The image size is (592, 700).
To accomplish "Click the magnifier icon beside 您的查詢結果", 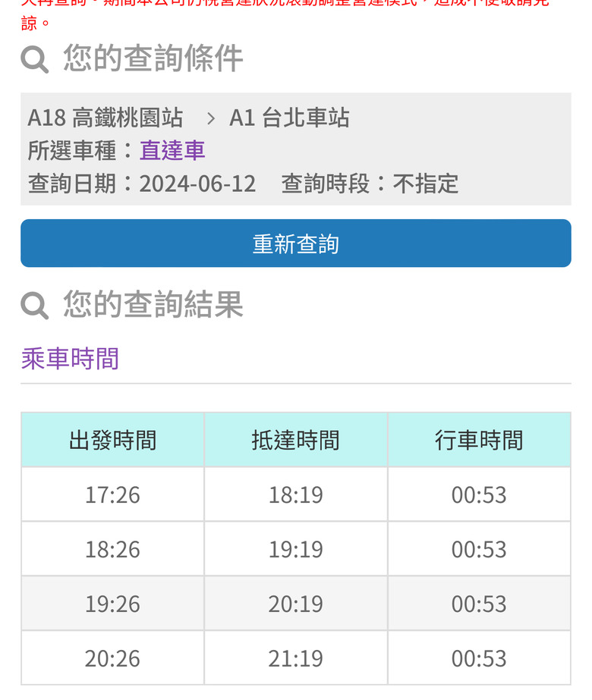I will coord(35,306).
